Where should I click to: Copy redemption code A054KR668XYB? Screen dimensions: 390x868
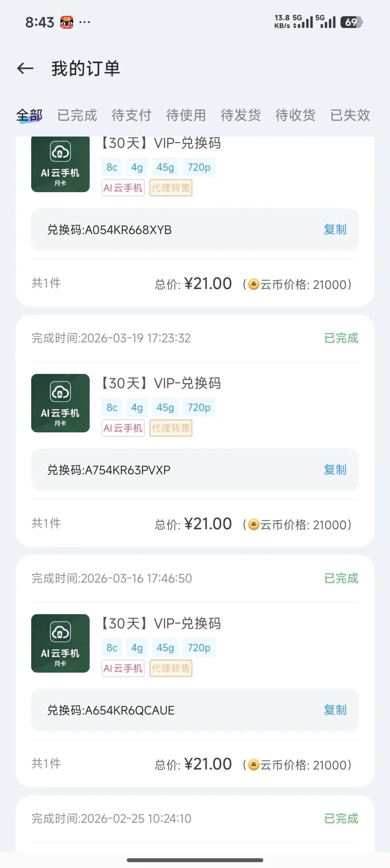click(335, 229)
